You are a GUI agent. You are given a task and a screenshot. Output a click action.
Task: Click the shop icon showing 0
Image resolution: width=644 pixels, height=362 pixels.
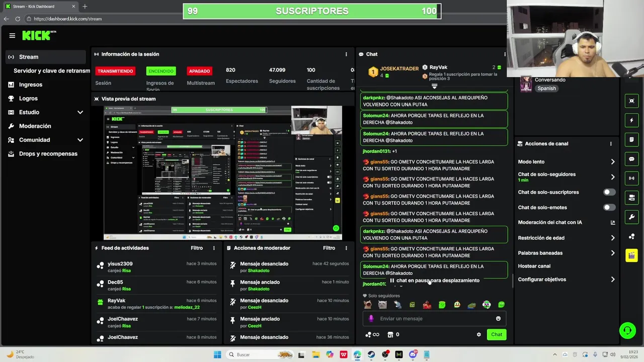coord(393,334)
